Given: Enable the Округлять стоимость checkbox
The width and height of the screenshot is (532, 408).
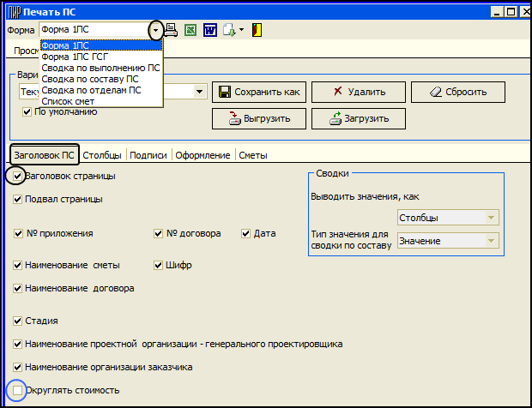Looking at the screenshot, I should (x=17, y=390).
